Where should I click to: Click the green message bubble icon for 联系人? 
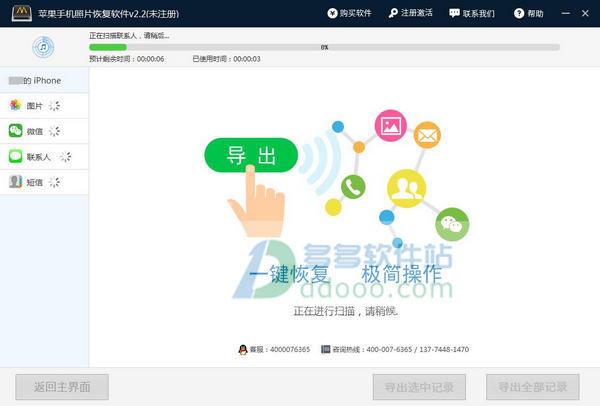[x=16, y=156]
